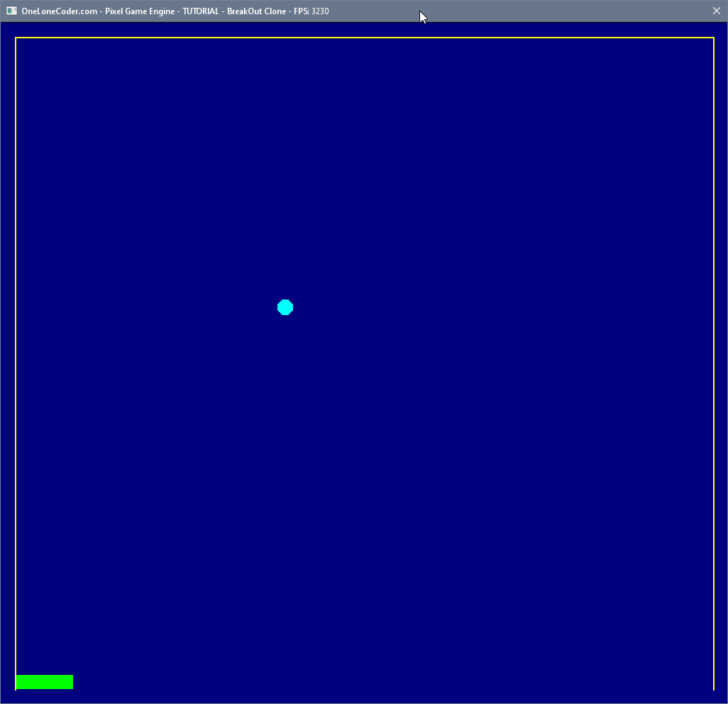Image resolution: width=728 pixels, height=704 pixels.
Task: Click the green paddle's center
Action: click(44, 682)
